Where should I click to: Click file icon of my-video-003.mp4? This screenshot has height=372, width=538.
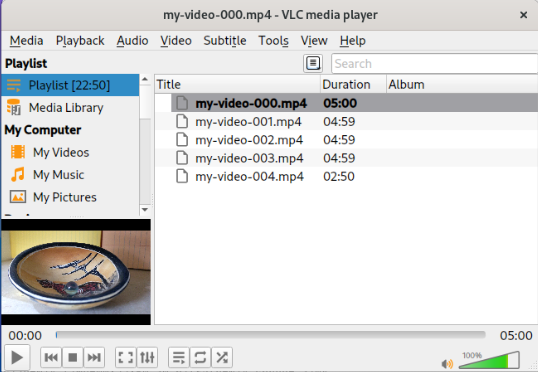pos(182,158)
